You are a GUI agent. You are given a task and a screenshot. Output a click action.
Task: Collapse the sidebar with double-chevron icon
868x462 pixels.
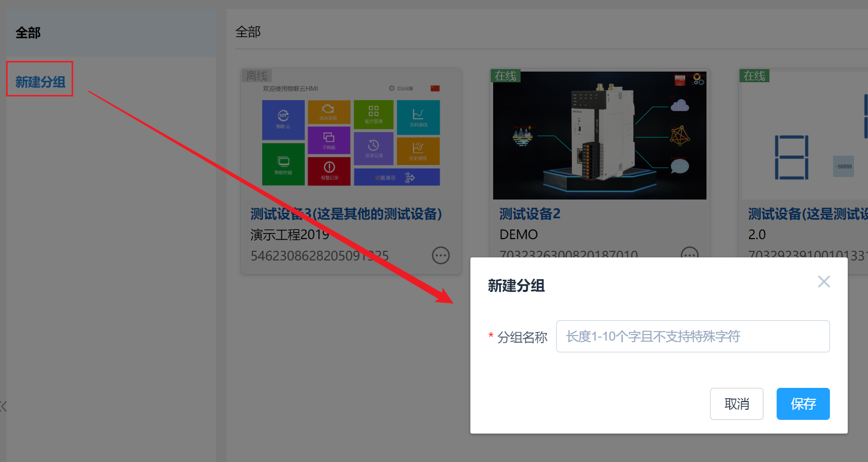(x=3, y=406)
